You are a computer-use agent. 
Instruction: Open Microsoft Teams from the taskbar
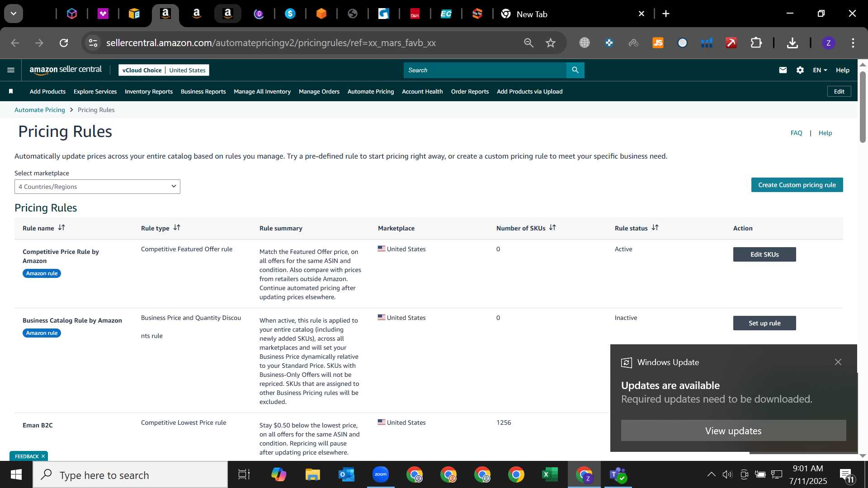click(x=618, y=474)
